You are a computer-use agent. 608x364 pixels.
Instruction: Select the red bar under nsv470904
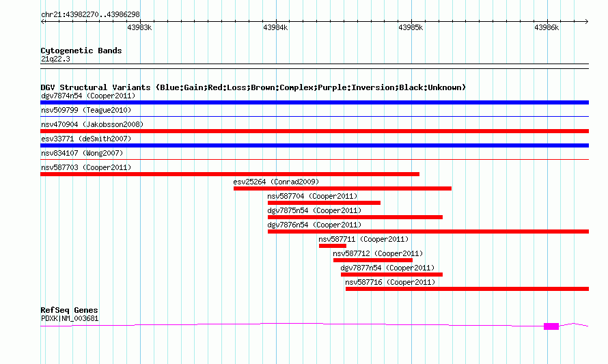tap(314, 131)
